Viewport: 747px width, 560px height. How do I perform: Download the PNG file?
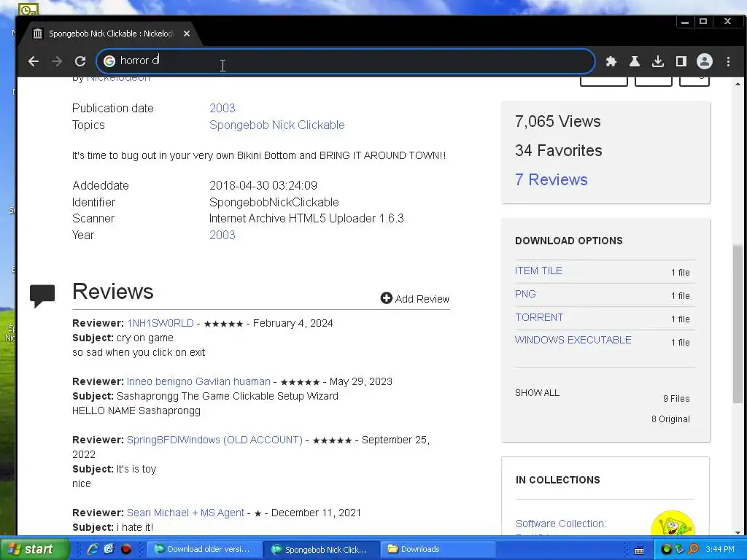[525, 294]
